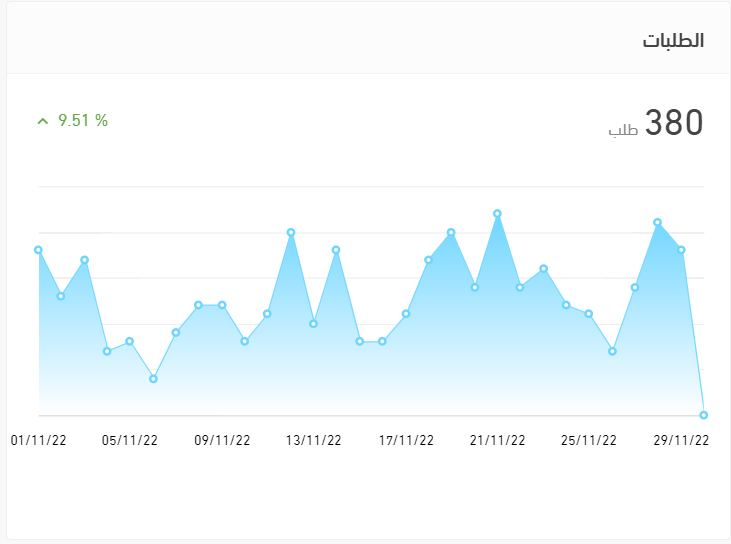731x544 pixels.
Task: Click the 29/11/22 axis date label
Action: point(681,440)
